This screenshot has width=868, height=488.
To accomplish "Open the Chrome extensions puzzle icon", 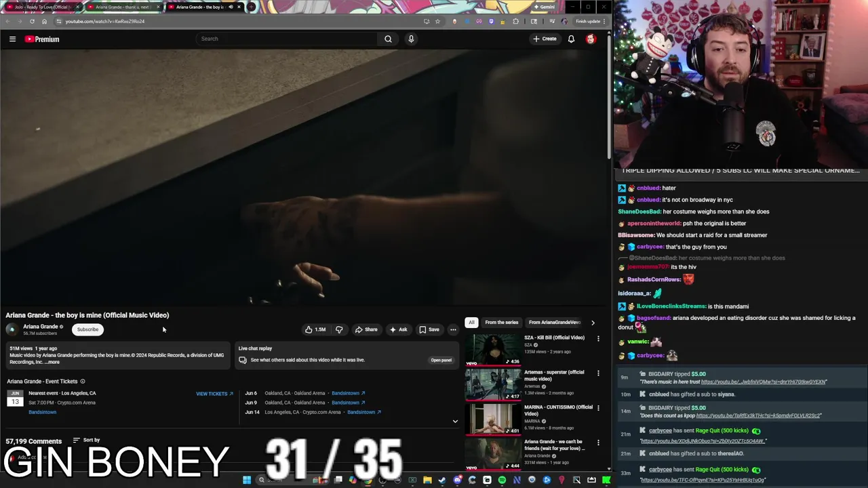I will (x=515, y=21).
